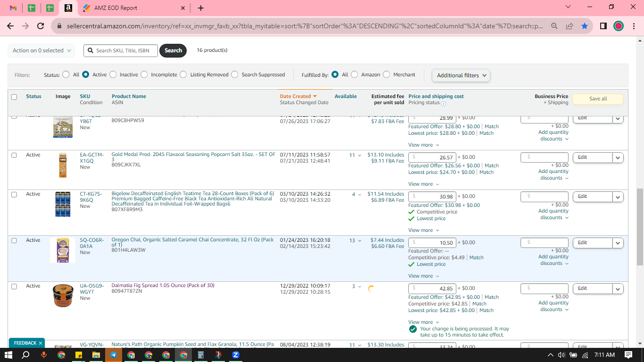
Task: Edit the 26.57 price field
Action: (432, 157)
